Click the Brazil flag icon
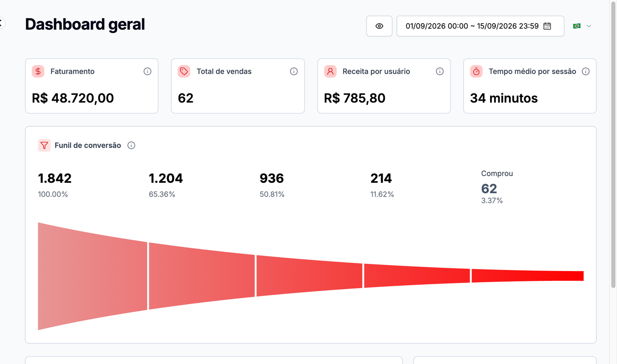617x364 pixels. 577,26
